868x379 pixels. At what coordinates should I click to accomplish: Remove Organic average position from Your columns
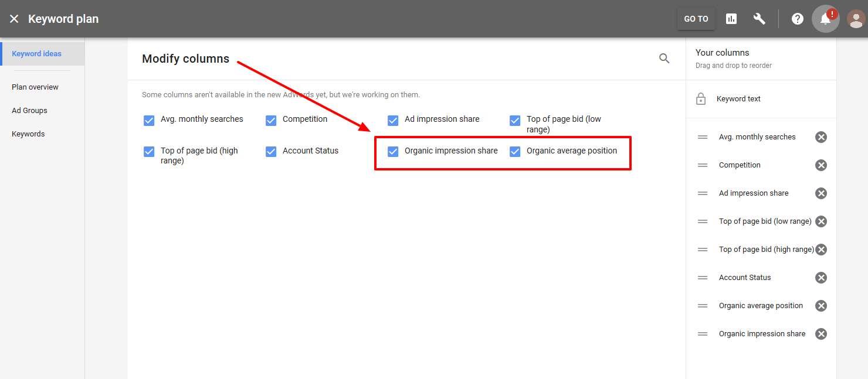(820, 305)
